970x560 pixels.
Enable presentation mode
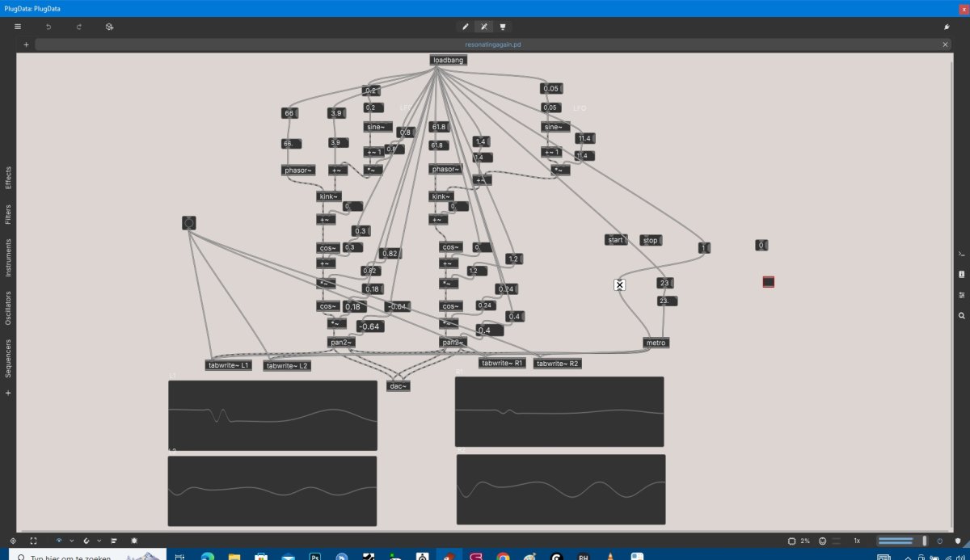click(x=503, y=27)
